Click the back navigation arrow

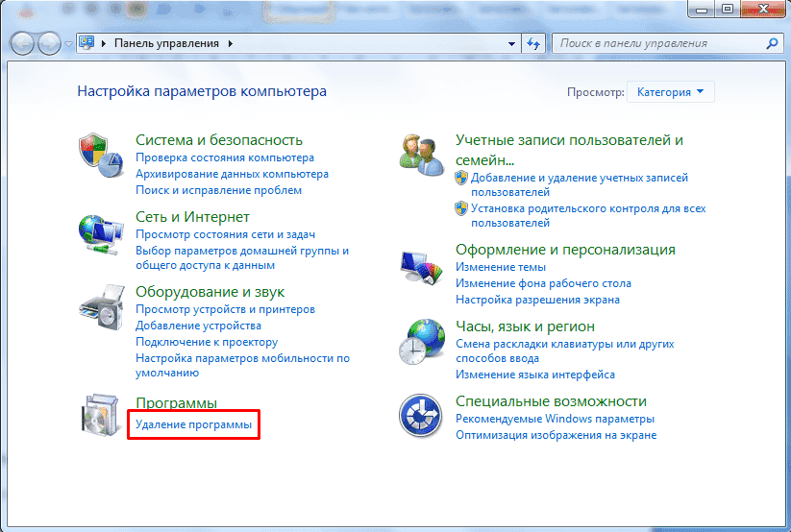(22, 43)
